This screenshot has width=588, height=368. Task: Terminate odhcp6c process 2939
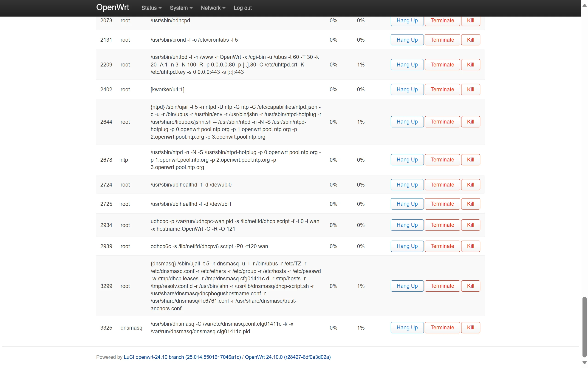tap(442, 246)
